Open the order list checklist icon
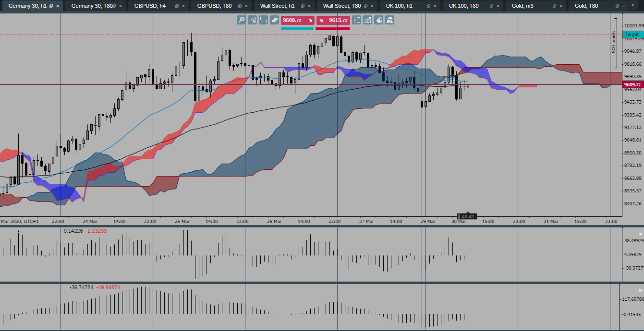Image resolution: width=644 pixels, height=331 pixels. [x=356, y=20]
